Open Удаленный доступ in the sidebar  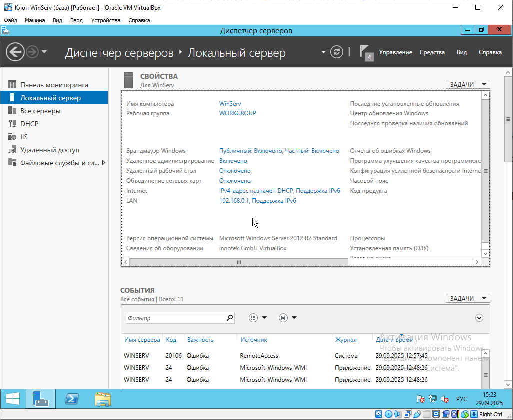click(54, 150)
